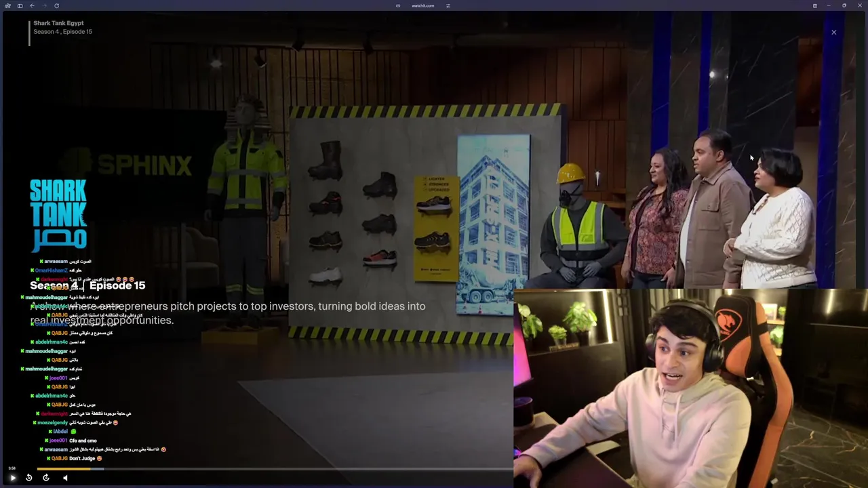Click the Shark Tank Egypt title
The height and width of the screenshot is (488, 868).
[58, 23]
